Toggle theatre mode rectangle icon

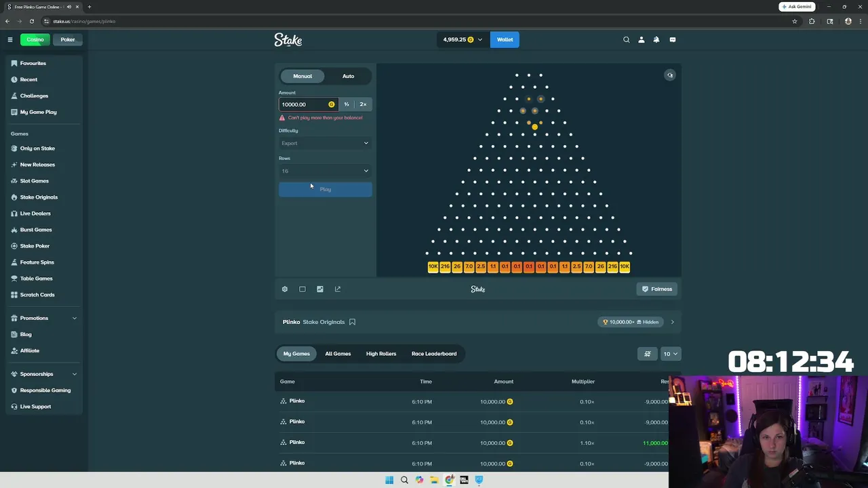(x=302, y=289)
